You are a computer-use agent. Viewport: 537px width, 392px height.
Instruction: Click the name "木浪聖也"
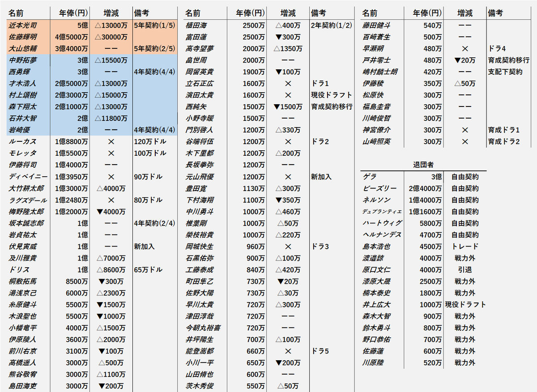(x=23, y=316)
